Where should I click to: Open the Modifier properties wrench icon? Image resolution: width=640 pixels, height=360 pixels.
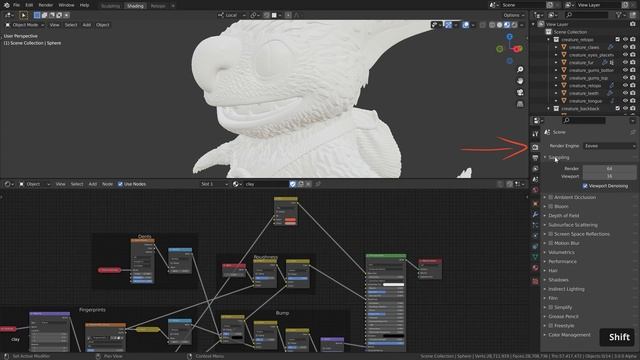pos(535,214)
